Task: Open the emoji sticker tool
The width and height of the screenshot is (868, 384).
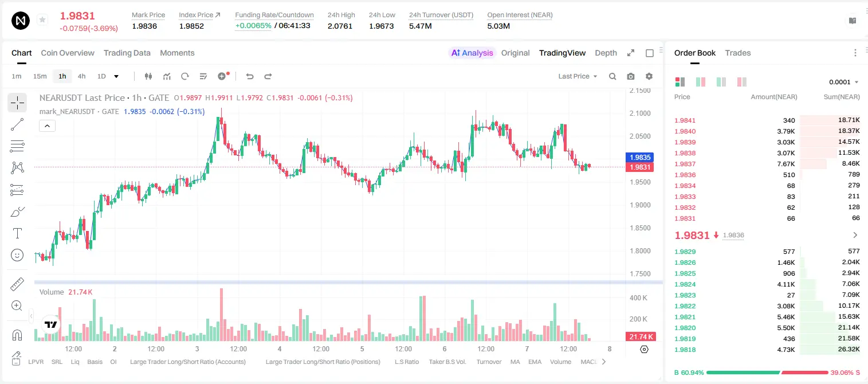Action: tap(17, 255)
